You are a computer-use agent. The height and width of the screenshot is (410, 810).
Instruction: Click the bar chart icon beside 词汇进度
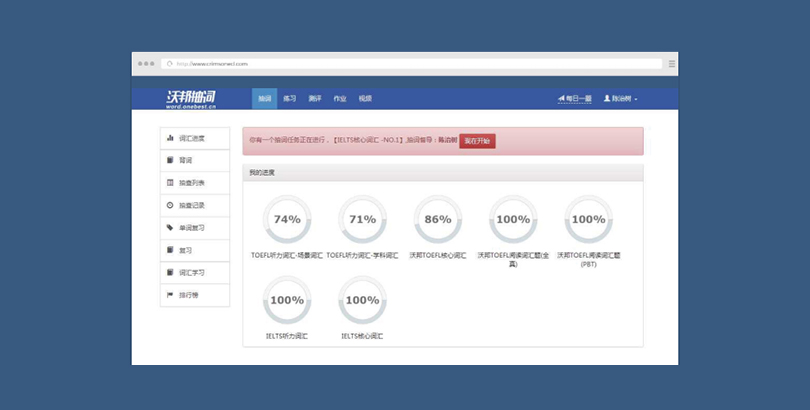pyautogui.click(x=170, y=138)
